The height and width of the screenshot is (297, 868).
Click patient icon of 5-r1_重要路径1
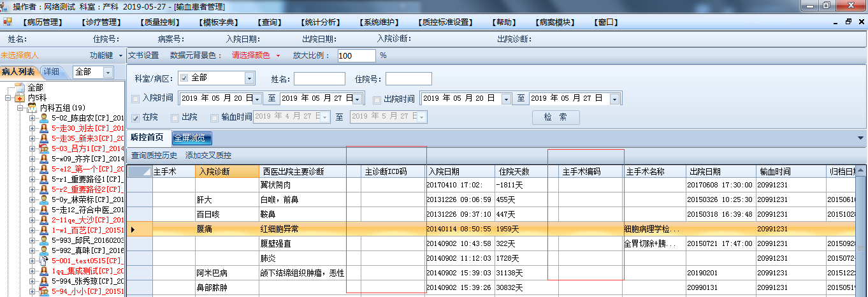point(45,179)
